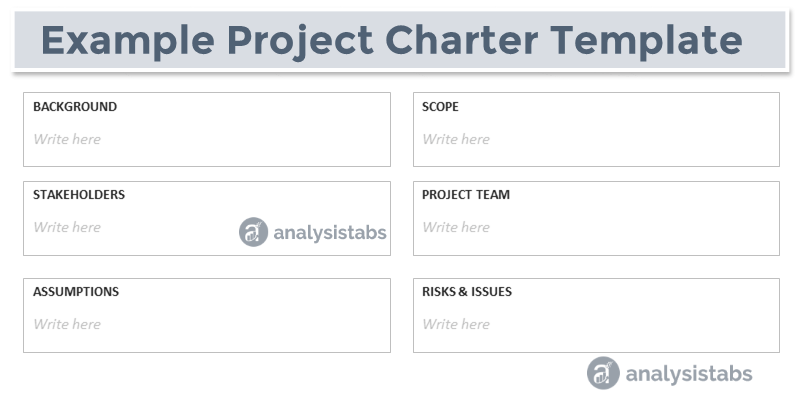This screenshot has width=800, height=400.
Task: Focus the "Write here" field under Scope
Action: coord(456,139)
